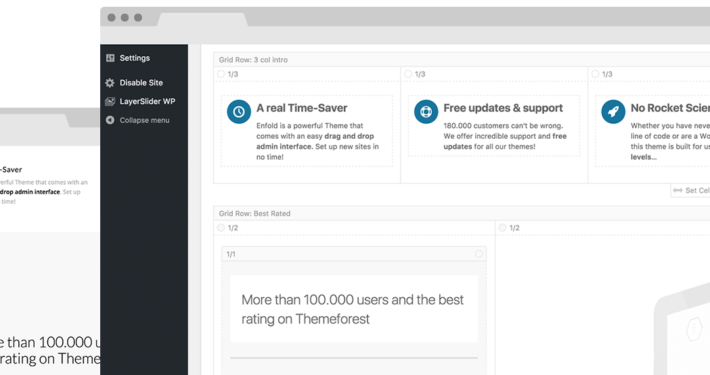The height and width of the screenshot is (375, 710).
Task: Toggle the 1/1 column circle
Action: click(479, 254)
